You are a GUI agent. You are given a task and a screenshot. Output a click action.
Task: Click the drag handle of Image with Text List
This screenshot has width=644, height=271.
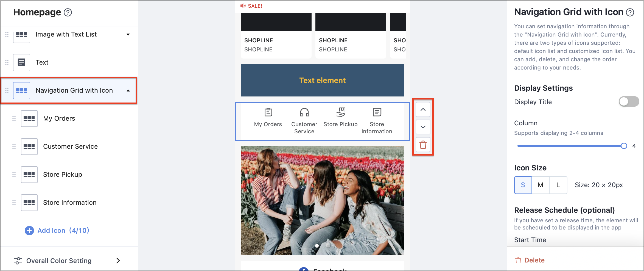click(x=7, y=34)
